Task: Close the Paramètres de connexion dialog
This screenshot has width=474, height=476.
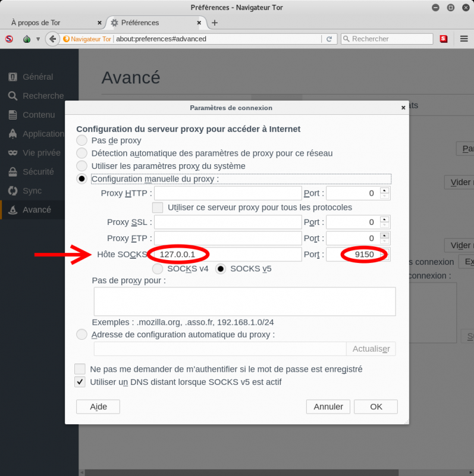Action: [403, 108]
